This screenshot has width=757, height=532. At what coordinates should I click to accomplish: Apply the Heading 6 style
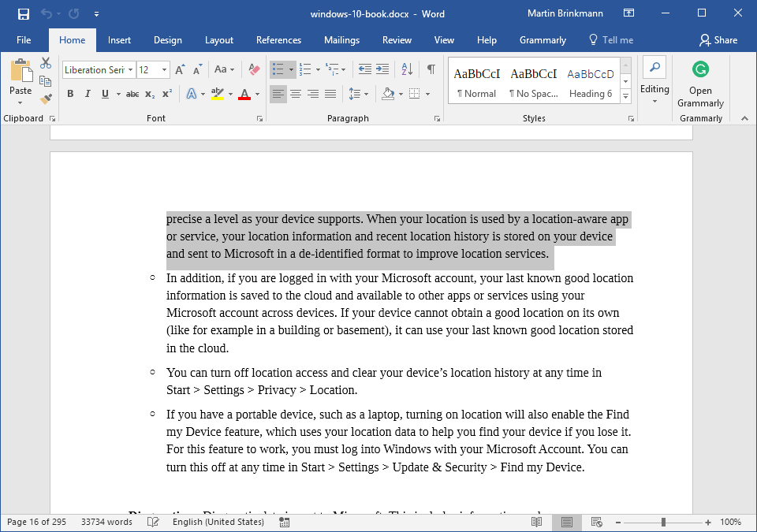click(x=591, y=82)
